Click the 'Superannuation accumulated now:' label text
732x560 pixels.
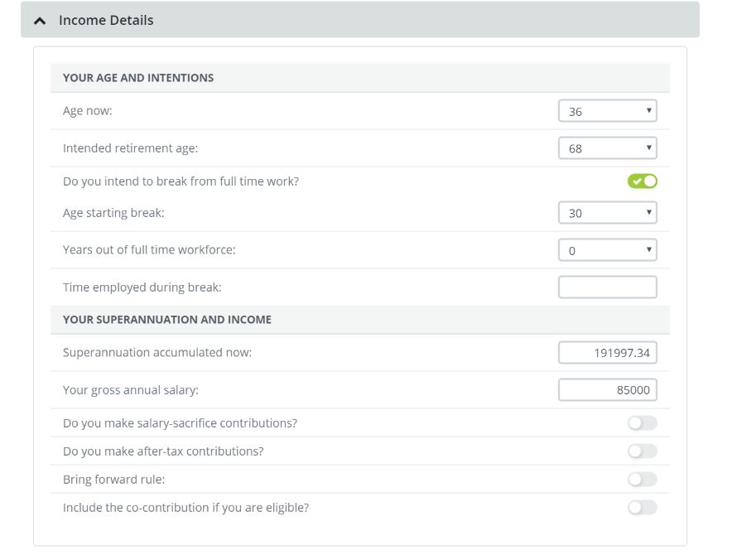[x=157, y=353]
